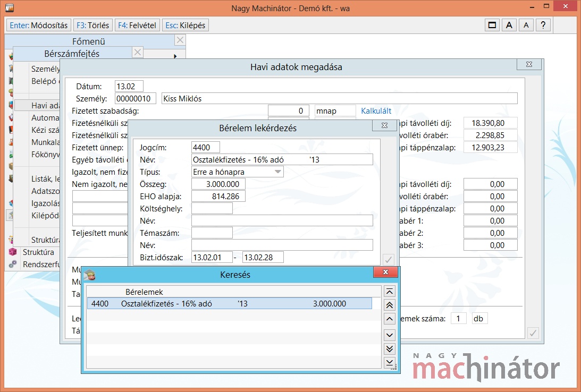Open the Típus dropdown
The image size is (581, 392).
(278, 172)
